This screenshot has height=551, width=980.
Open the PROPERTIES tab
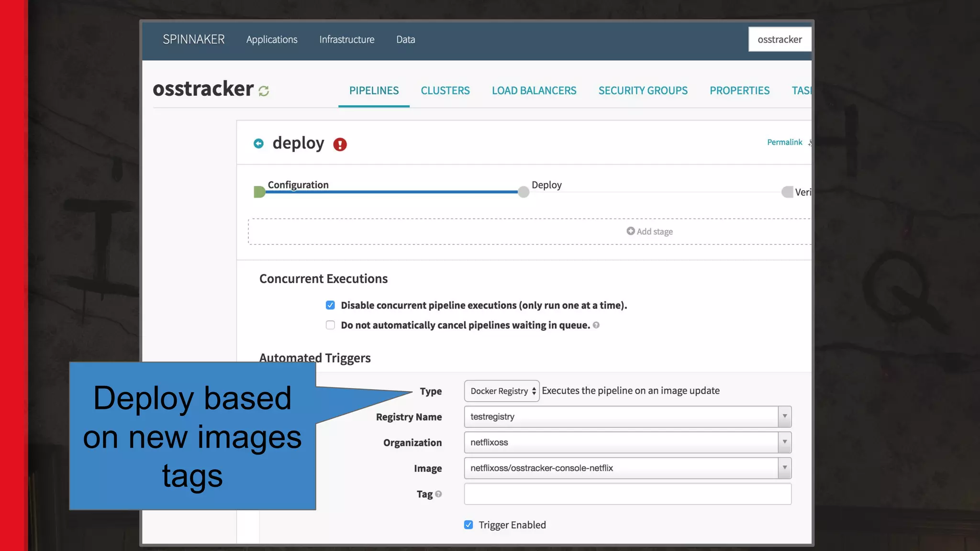tap(739, 90)
